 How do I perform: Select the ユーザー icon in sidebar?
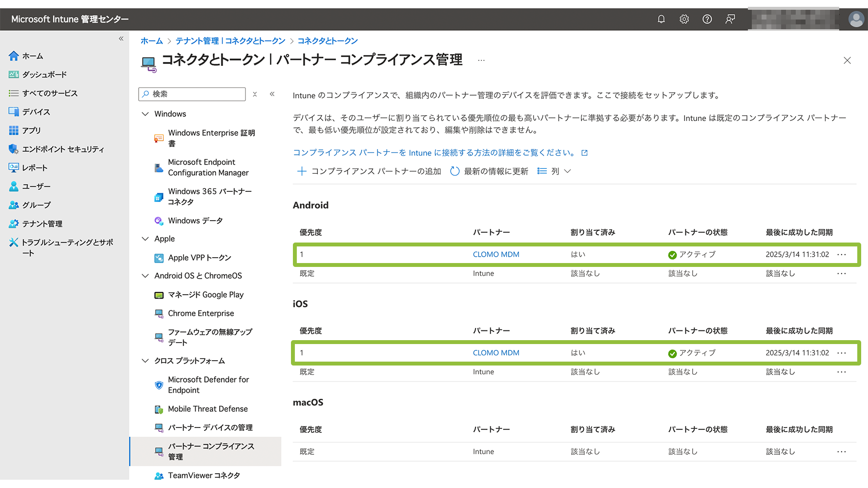14,186
